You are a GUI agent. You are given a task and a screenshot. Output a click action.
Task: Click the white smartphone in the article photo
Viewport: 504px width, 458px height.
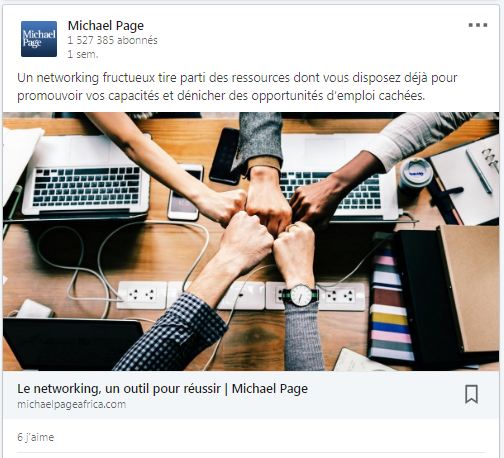(x=185, y=192)
